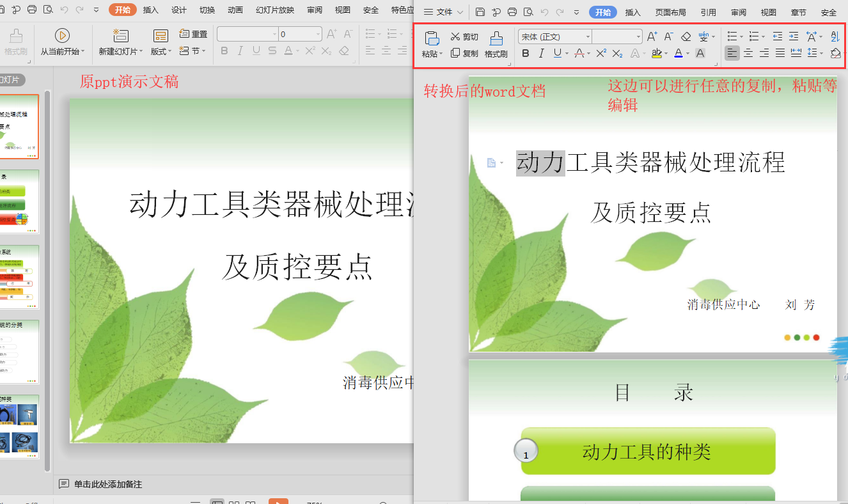Decrease font size in Word toolbar
Image resolution: width=848 pixels, height=504 pixels.
point(668,37)
